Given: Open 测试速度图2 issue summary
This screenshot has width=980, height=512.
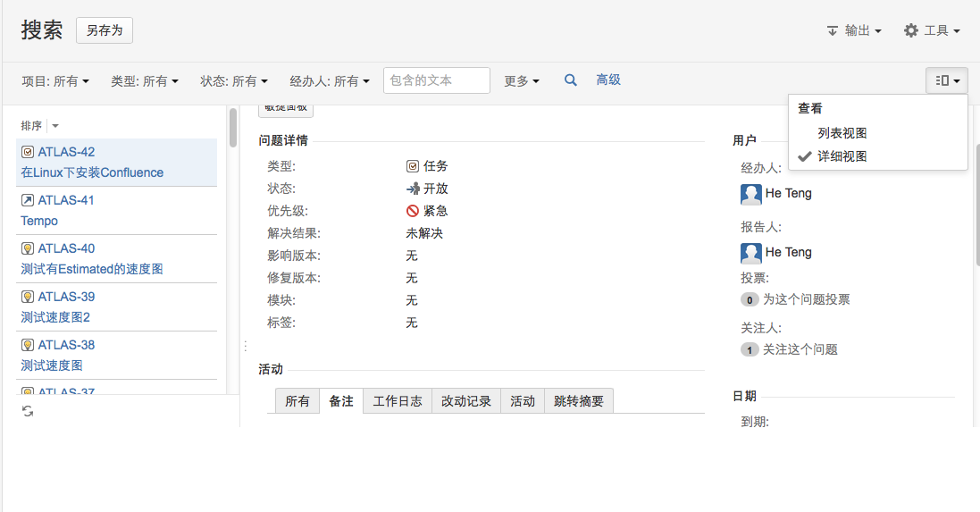Looking at the screenshot, I should (55, 317).
